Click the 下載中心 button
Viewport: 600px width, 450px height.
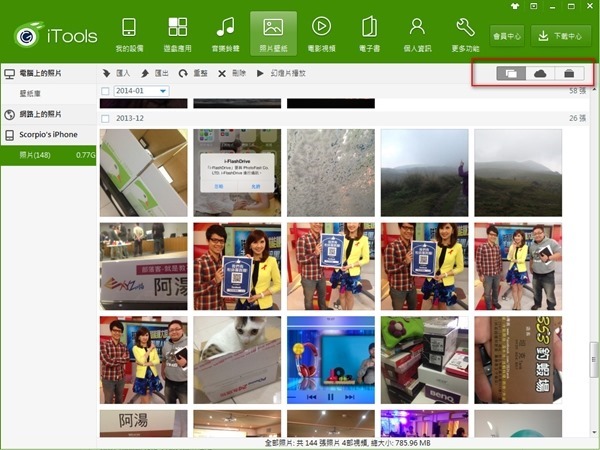coord(561,36)
